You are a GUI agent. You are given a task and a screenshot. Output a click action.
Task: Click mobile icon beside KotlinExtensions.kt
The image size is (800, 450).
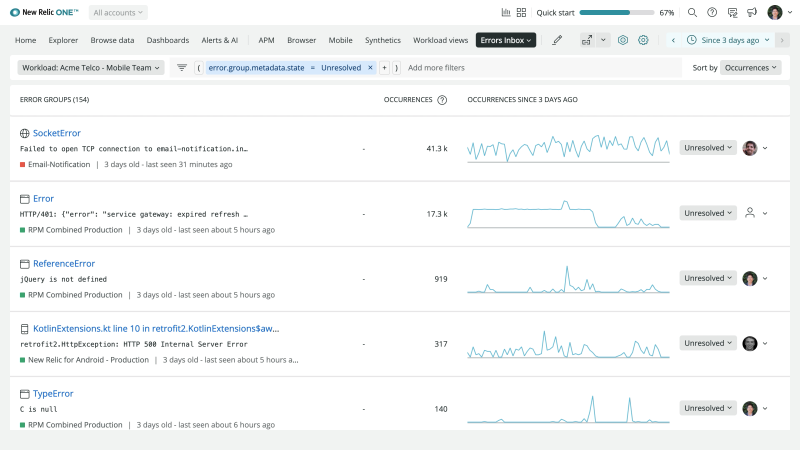click(x=24, y=329)
